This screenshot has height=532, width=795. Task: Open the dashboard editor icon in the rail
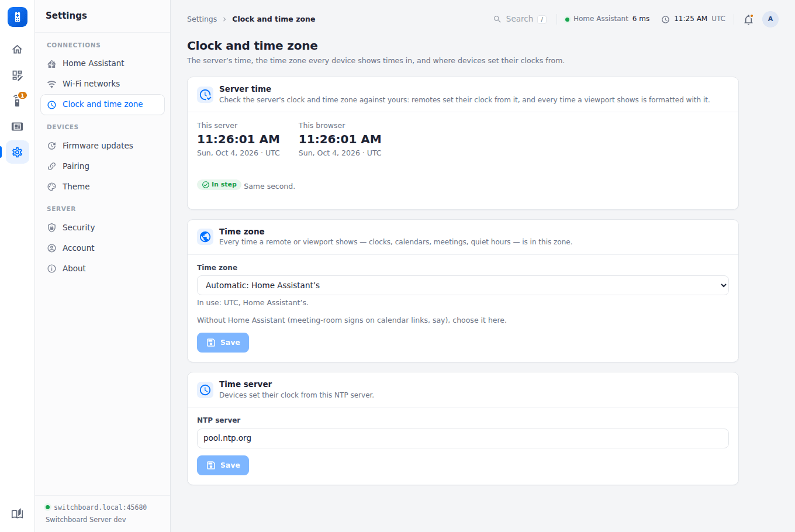click(18, 75)
